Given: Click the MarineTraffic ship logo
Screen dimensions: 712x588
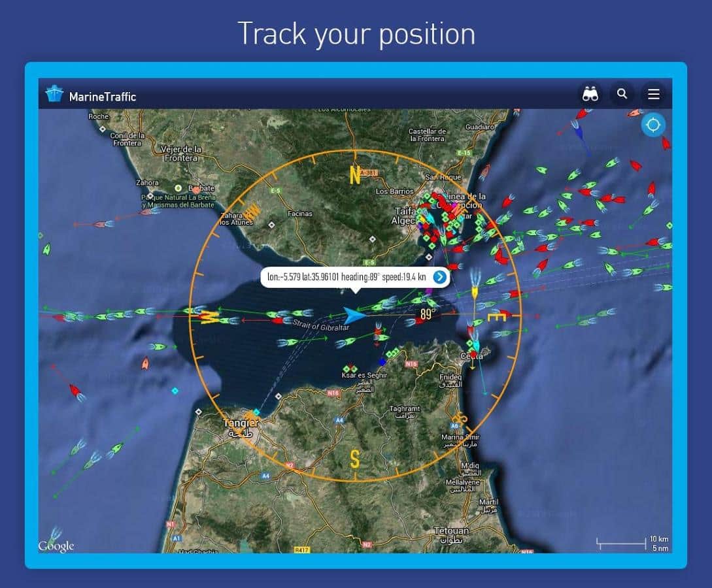Looking at the screenshot, I should (x=54, y=95).
